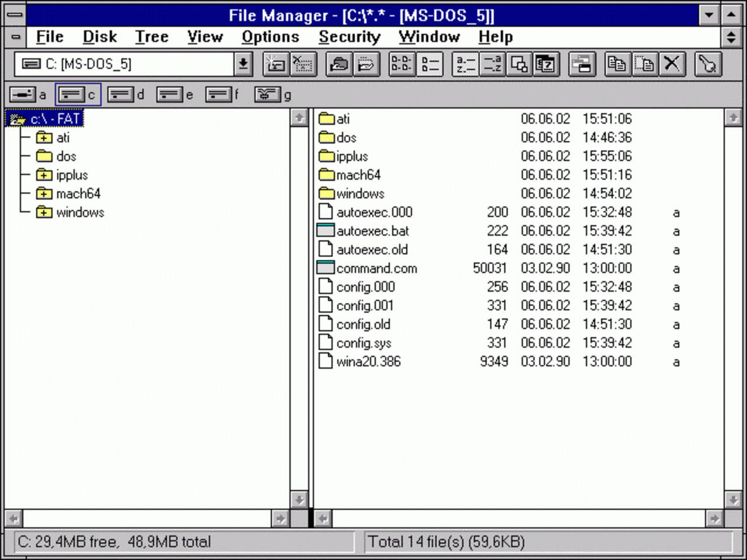Click the command.com program file icon

(325, 268)
